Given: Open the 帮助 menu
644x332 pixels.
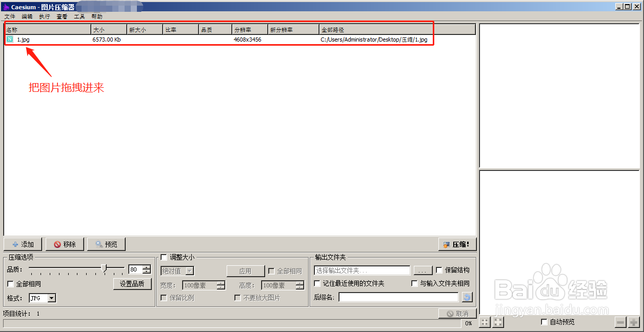Looking at the screenshot, I should (97, 16).
